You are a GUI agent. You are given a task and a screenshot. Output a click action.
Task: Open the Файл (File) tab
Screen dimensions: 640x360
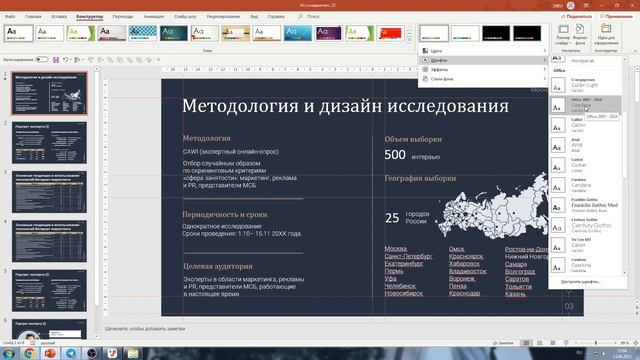click(x=10, y=16)
